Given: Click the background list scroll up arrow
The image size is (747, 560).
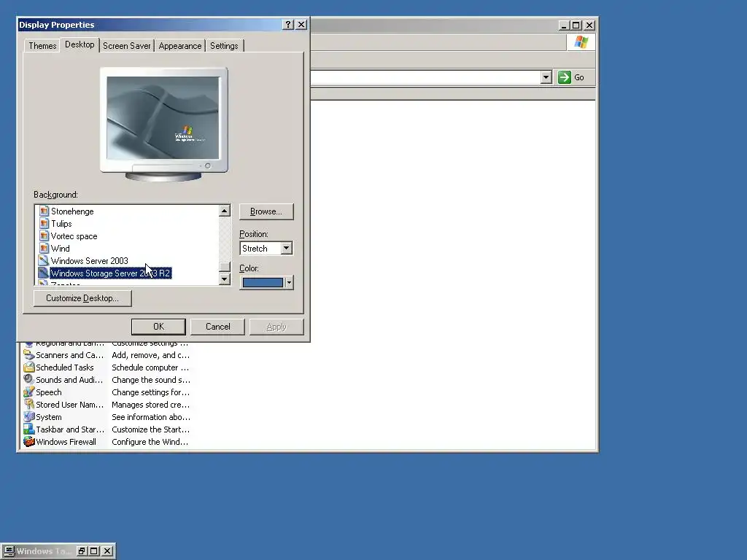Looking at the screenshot, I should 225,211.
